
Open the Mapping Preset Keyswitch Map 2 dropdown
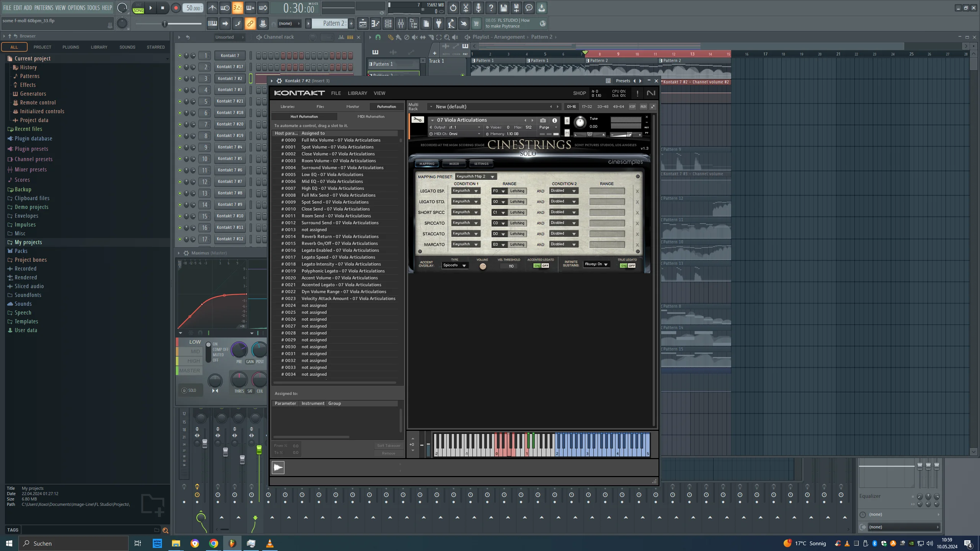click(x=476, y=176)
